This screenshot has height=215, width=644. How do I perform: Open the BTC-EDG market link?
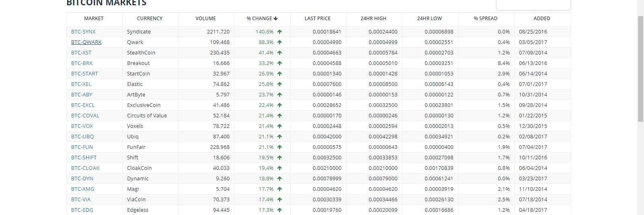pos(82,210)
